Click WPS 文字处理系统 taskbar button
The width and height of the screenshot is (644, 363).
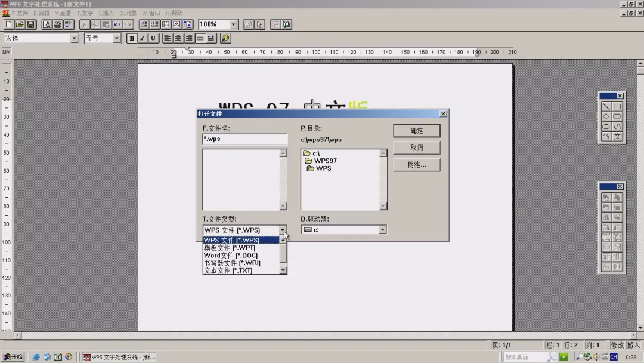pos(119,357)
